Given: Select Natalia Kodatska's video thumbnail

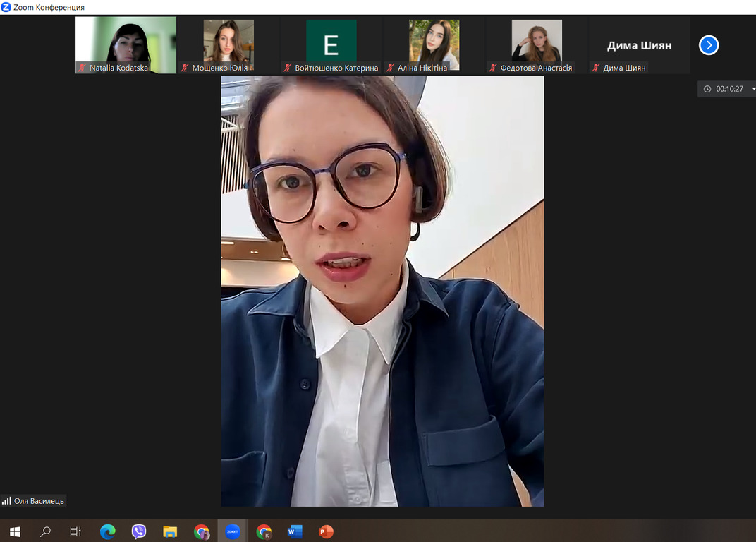Looking at the screenshot, I should point(126,45).
